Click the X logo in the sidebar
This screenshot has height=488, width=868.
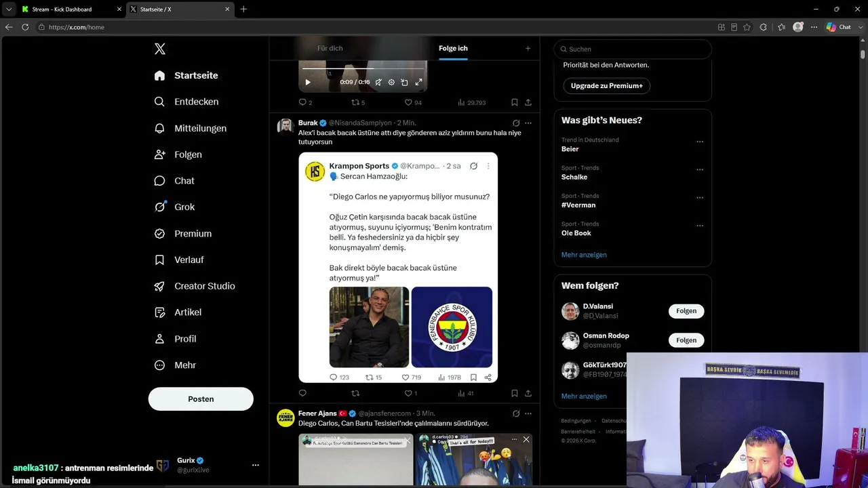coord(160,49)
